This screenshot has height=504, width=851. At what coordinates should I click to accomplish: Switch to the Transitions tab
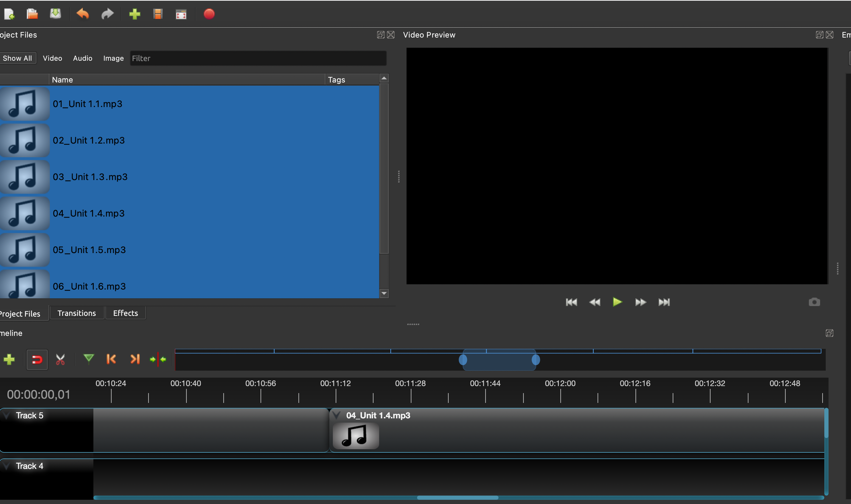click(77, 313)
